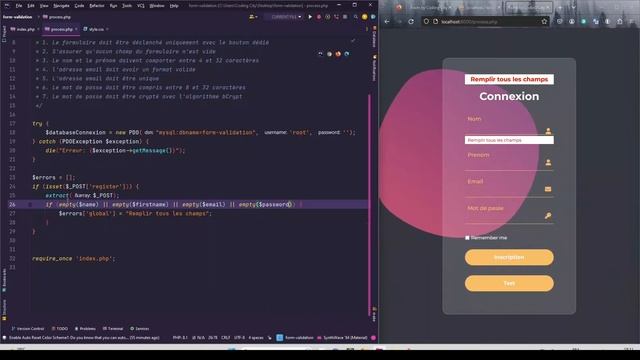640x360 pixels.
Task: Reload the localhost page in the browser
Action: (411, 22)
